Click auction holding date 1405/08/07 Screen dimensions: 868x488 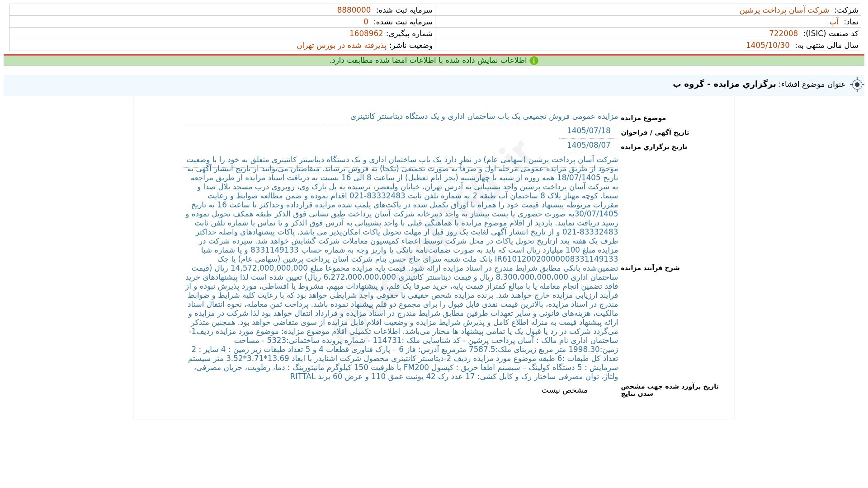589,145
